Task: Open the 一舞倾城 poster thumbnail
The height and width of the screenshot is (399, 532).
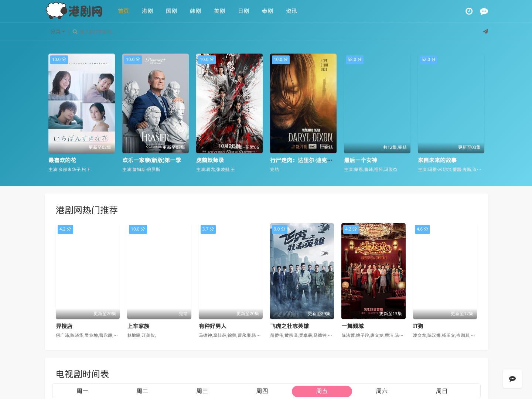Action: [x=374, y=271]
